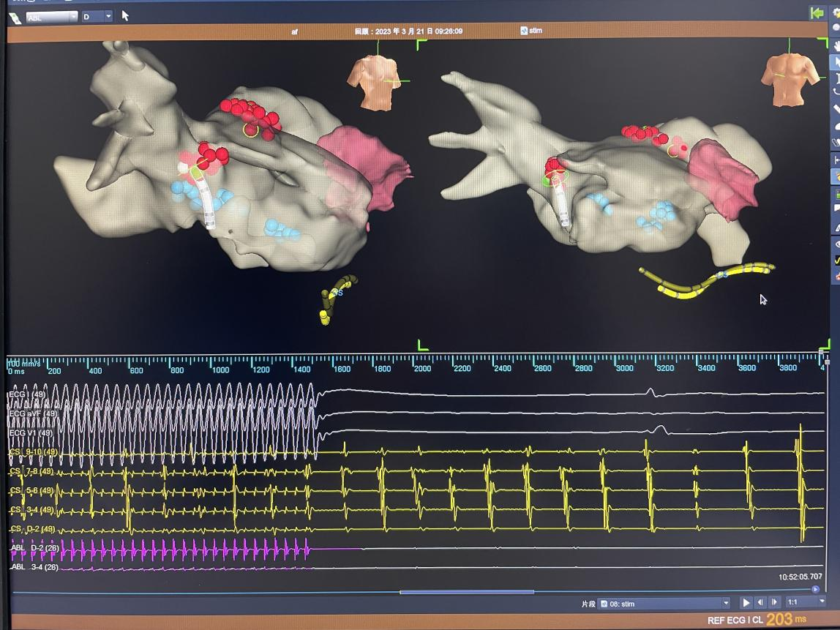Toggle the yellow checkmark option in sidebar

point(836,260)
